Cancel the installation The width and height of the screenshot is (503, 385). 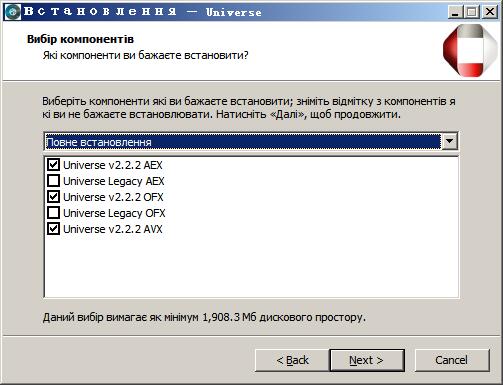pos(452,360)
